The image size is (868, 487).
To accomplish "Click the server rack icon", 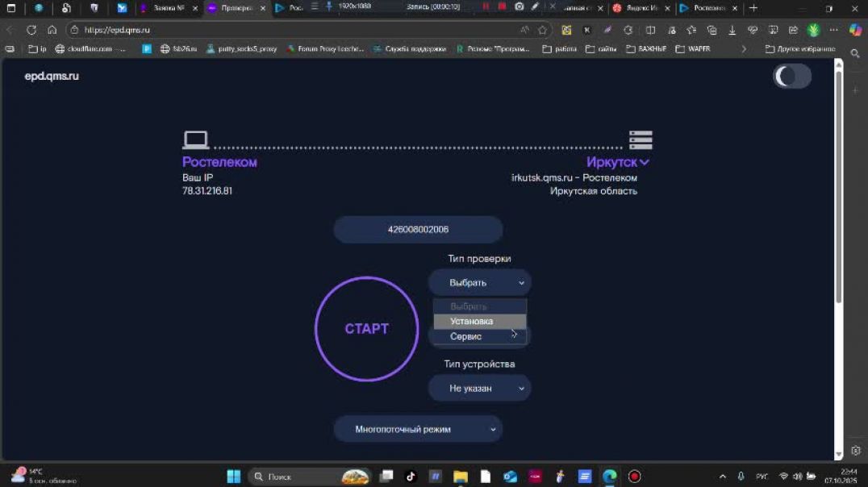I will pyautogui.click(x=641, y=140).
